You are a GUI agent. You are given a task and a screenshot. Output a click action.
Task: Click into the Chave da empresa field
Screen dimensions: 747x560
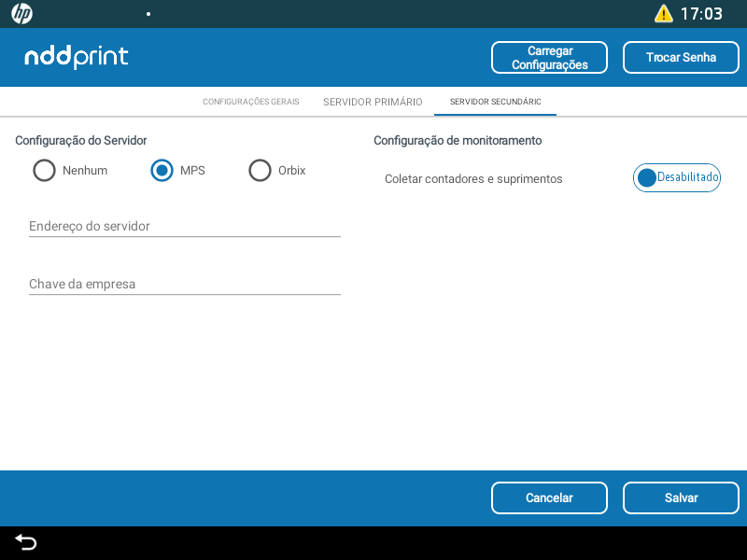pos(184,284)
